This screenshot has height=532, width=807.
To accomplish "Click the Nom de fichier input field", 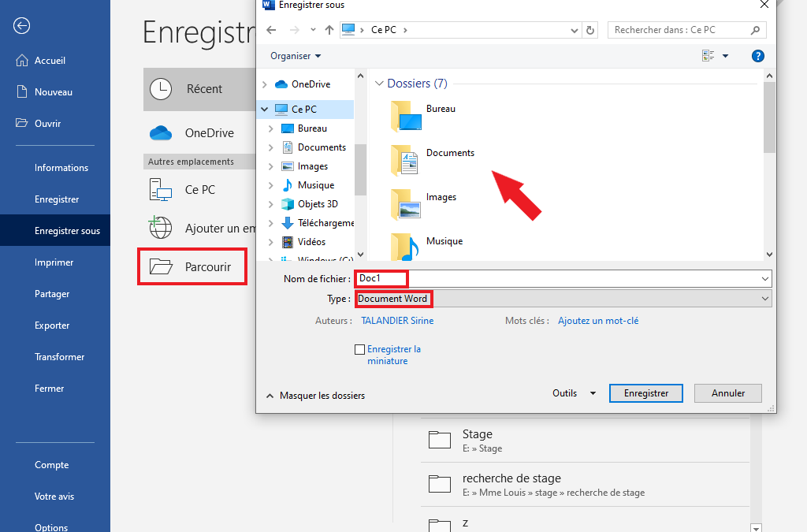I will (563, 278).
